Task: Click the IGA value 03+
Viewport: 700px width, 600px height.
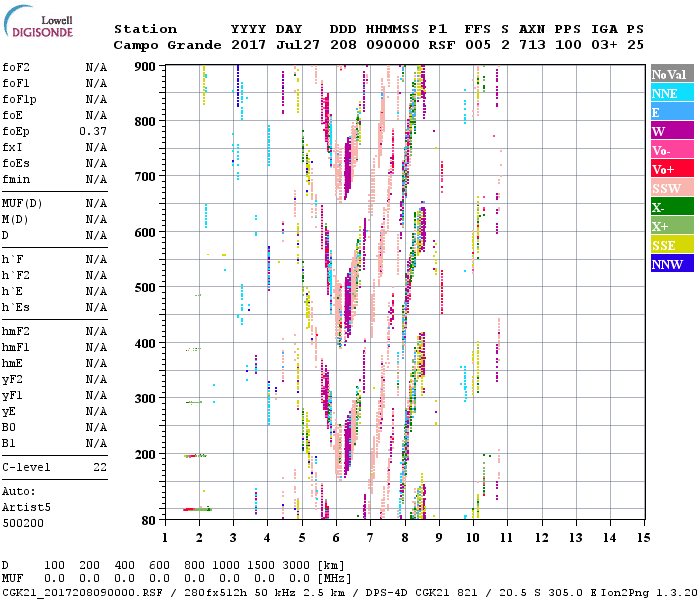Action: (x=604, y=45)
